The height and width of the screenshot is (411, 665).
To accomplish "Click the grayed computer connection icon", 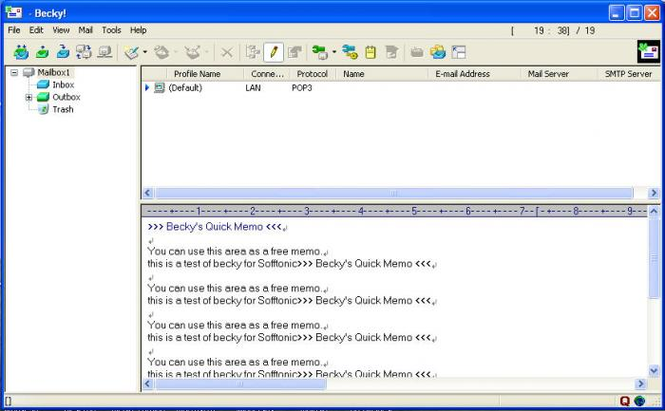I will pyautogui.click(x=105, y=52).
